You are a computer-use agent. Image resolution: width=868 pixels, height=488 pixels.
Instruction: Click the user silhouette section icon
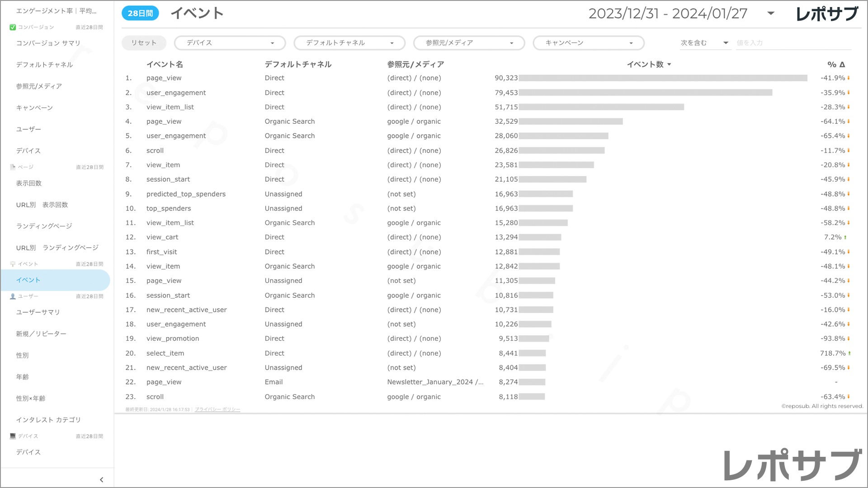tap(13, 296)
